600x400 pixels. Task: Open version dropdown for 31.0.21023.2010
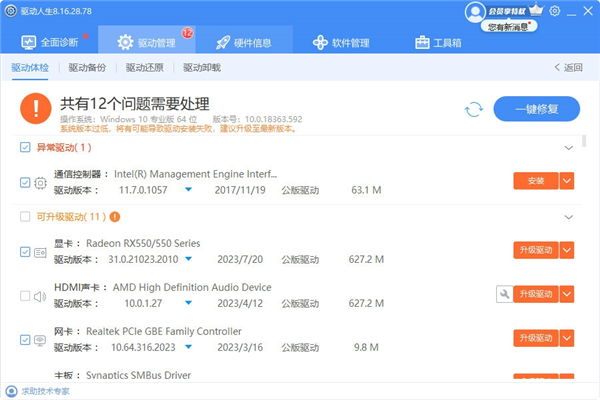pyautogui.click(x=188, y=259)
